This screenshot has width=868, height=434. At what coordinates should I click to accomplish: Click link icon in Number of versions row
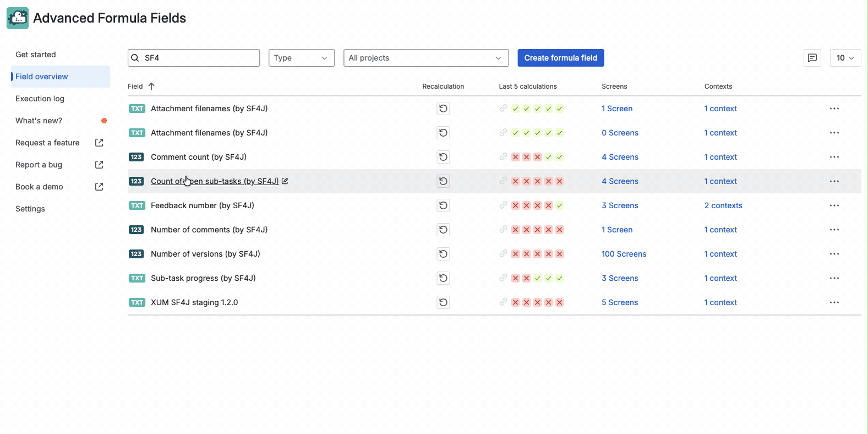[503, 254]
